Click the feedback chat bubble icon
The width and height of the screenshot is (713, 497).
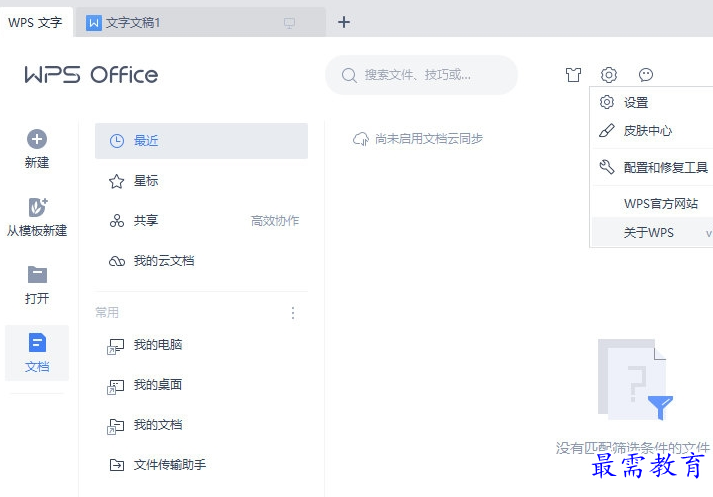tap(646, 75)
